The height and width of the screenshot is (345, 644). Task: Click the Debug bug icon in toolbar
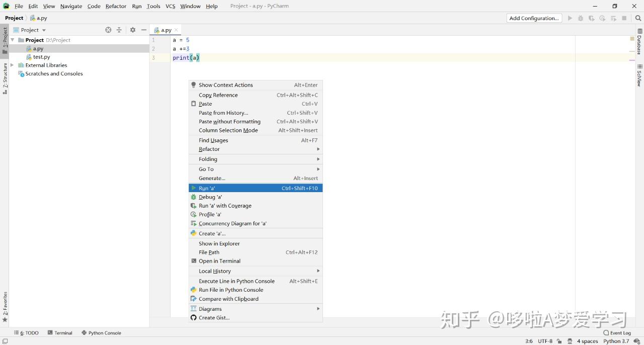pos(581,18)
